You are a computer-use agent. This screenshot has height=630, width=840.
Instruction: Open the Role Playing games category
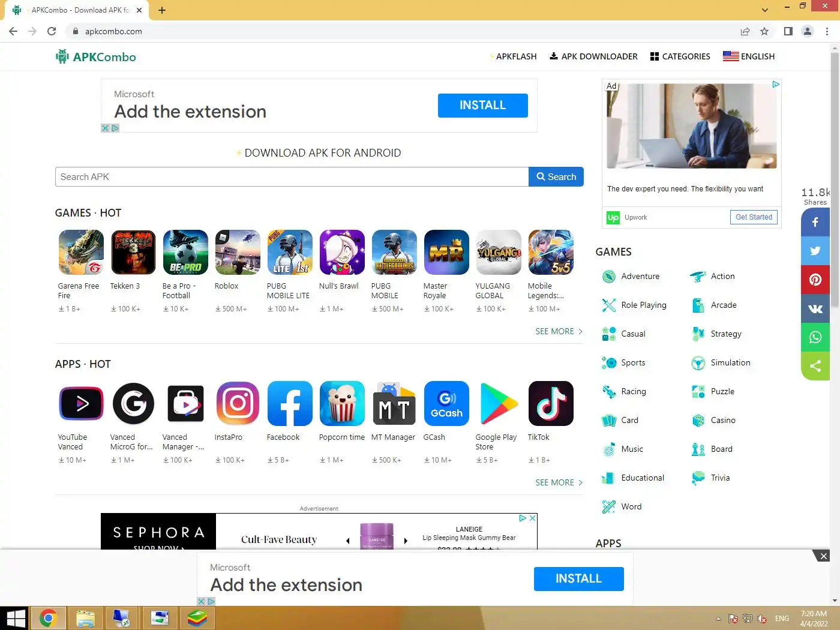click(634, 305)
